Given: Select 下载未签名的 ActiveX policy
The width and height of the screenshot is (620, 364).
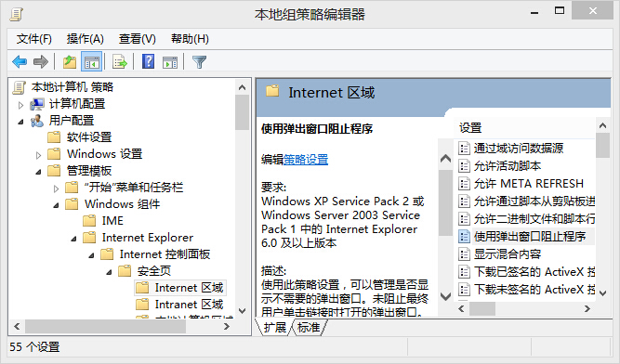Looking at the screenshot, I should click(534, 290).
